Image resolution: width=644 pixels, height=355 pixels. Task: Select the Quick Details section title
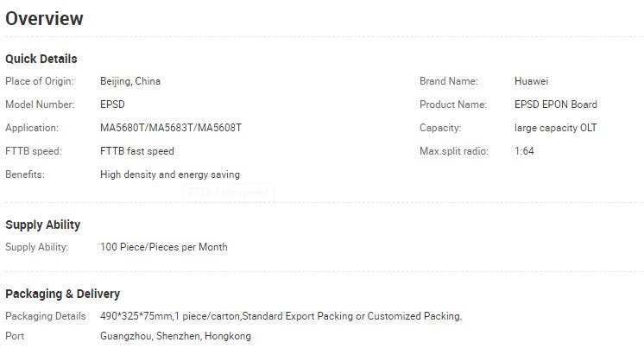41,59
